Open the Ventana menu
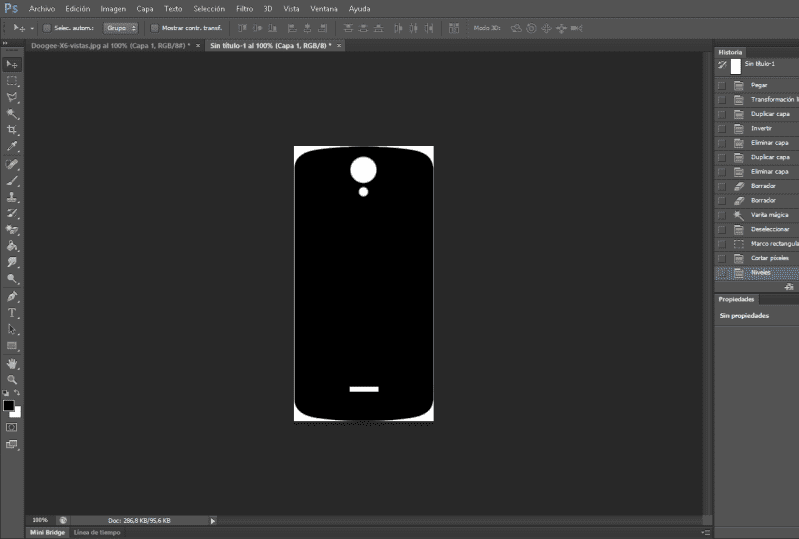The width and height of the screenshot is (799, 539). pos(324,9)
